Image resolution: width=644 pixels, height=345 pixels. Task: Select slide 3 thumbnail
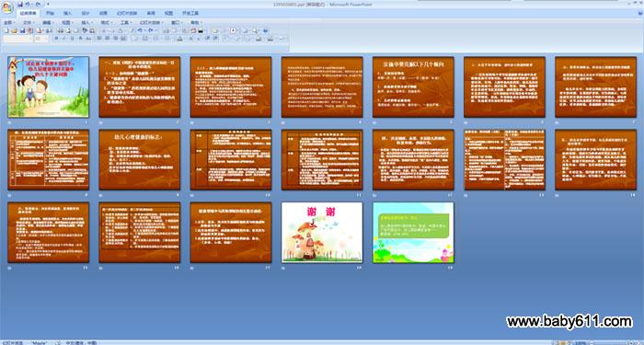231,87
